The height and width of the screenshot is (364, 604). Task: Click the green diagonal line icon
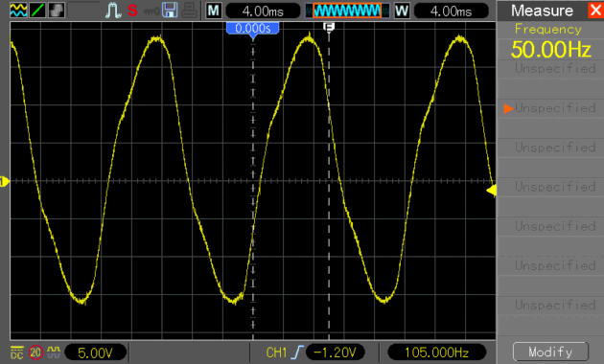(37, 10)
